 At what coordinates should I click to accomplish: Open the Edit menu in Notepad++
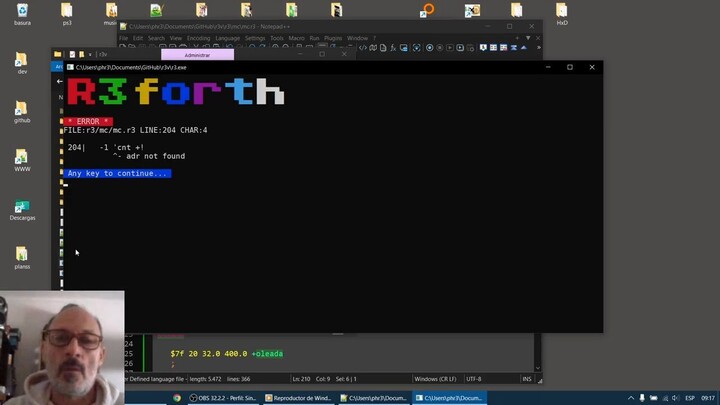(138, 38)
